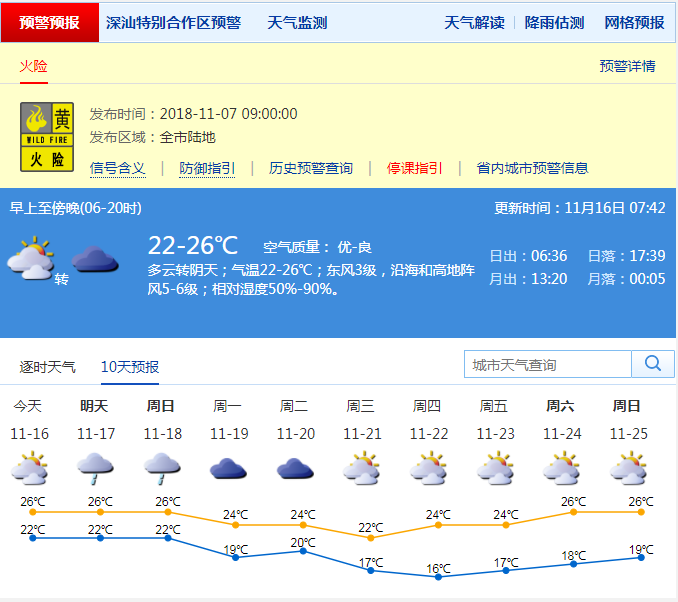Image resolution: width=678 pixels, height=602 pixels.
Task: Open the 预警预报 tab
Action: (x=50, y=22)
